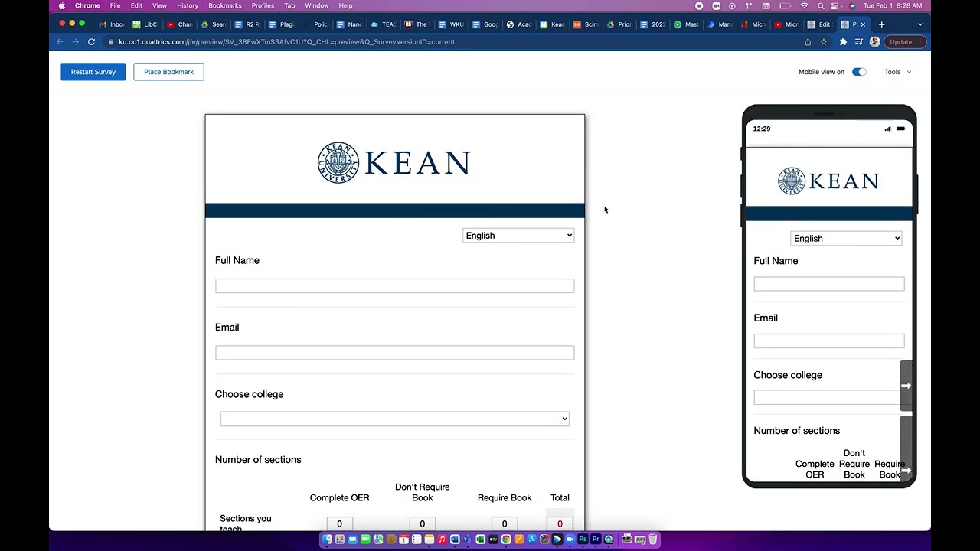980x551 pixels.
Task: Open the Window menu
Action: point(317,5)
